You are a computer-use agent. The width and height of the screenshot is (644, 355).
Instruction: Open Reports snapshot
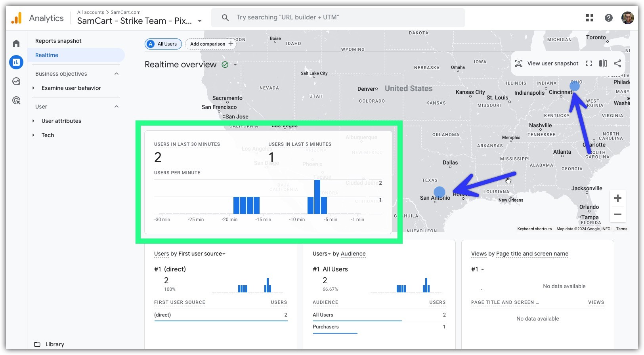[58, 41]
